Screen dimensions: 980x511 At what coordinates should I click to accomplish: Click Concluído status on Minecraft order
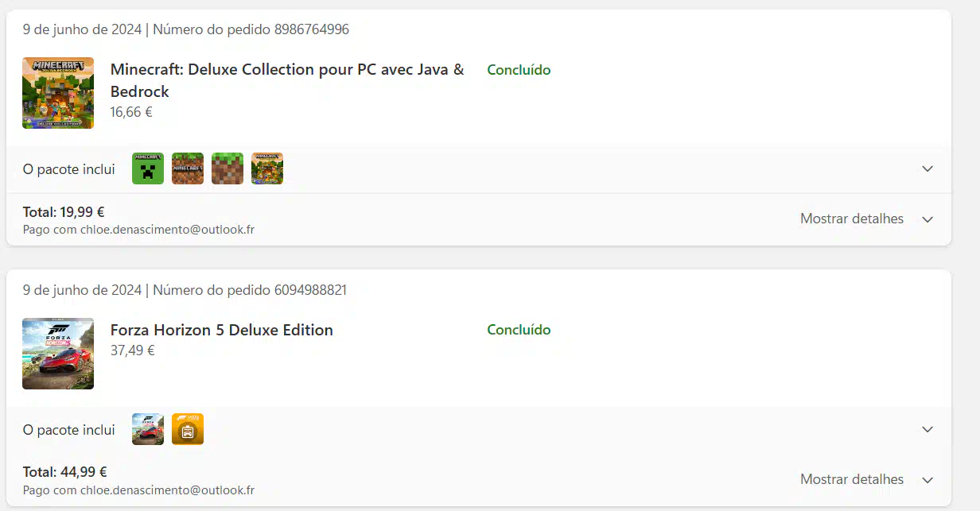click(519, 70)
